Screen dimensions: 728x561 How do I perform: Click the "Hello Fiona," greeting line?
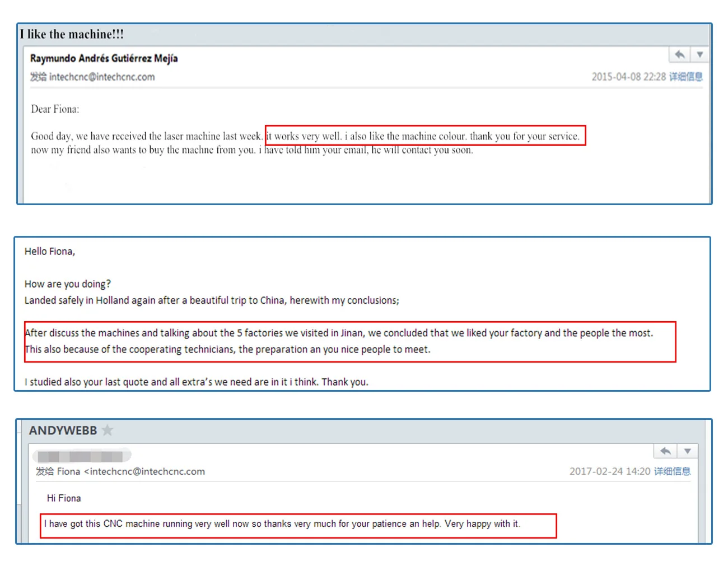(50, 252)
